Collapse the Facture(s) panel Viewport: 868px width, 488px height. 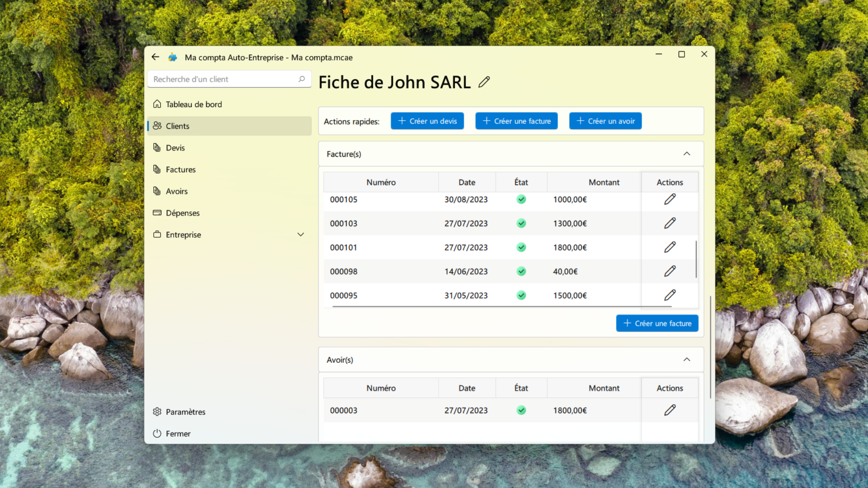pyautogui.click(x=687, y=154)
